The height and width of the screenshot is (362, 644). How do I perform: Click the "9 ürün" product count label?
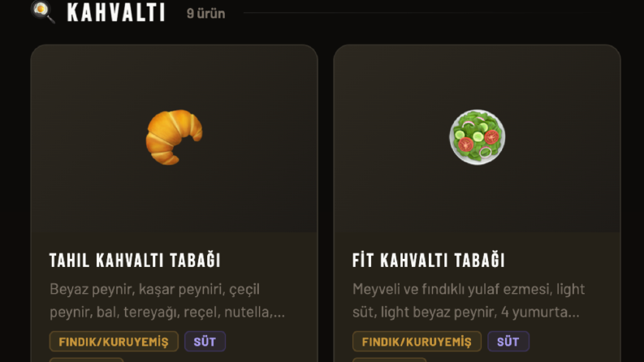[x=205, y=14]
